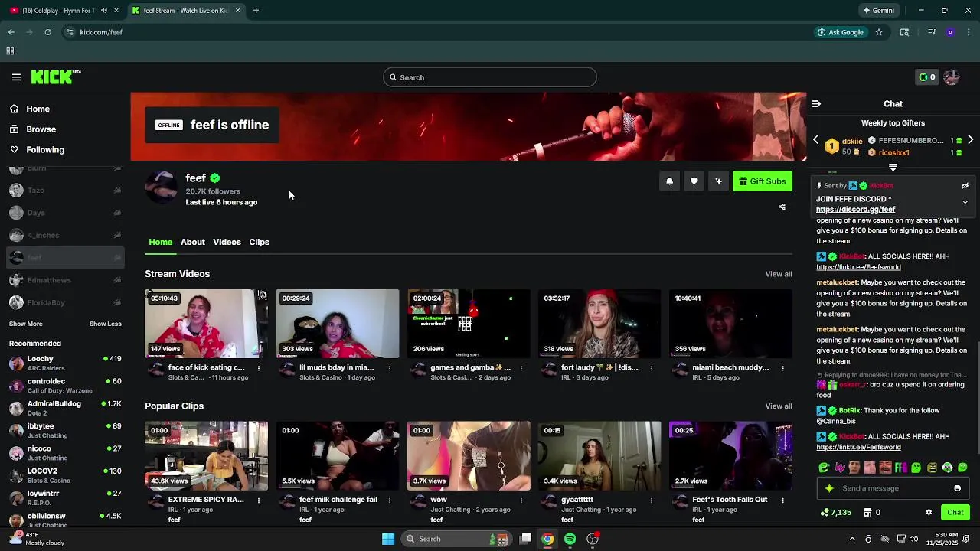The height and width of the screenshot is (551, 980).
Task: Open options for fort laudy video
Action: (x=652, y=368)
